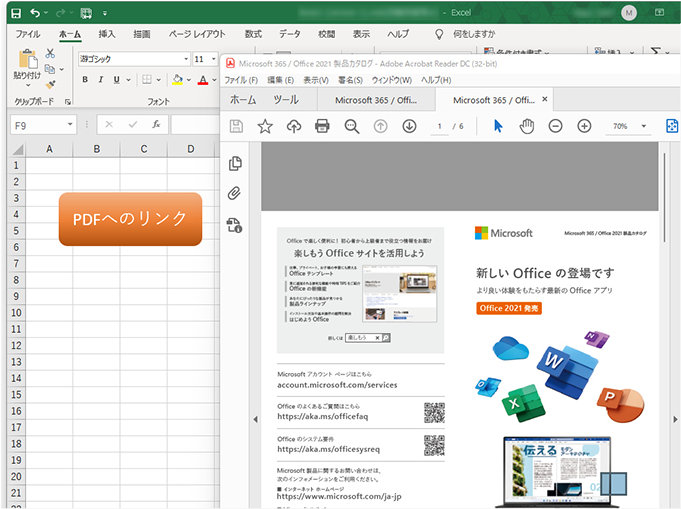The image size is (681, 509).
Task: Open the borders dropdown arrow
Action: (x=159, y=80)
